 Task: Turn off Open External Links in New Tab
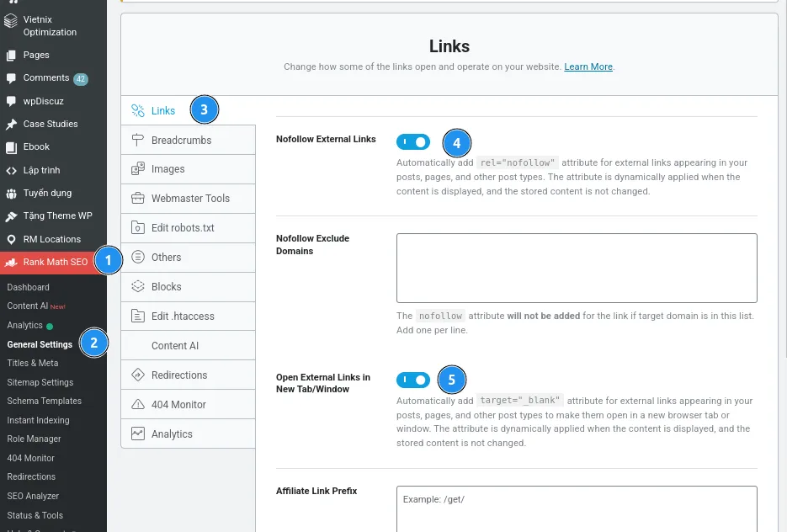(x=413, y=379)
